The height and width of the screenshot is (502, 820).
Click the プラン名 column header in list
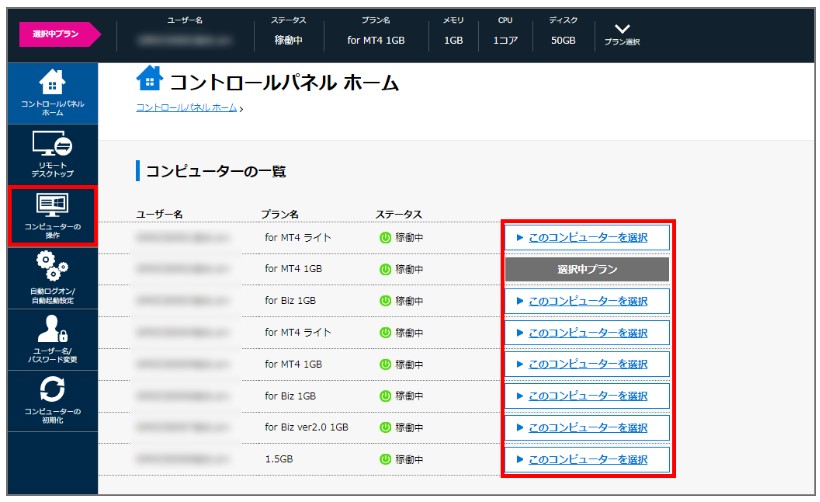[281, 214]
